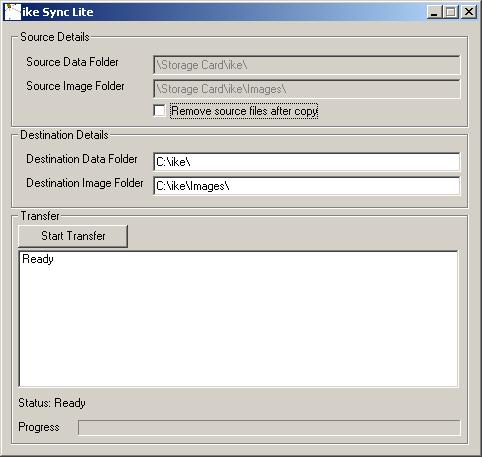Click the 'Remove source files after copy' label text
Screen dimensions: 482x457
click(x=244, y=111)
